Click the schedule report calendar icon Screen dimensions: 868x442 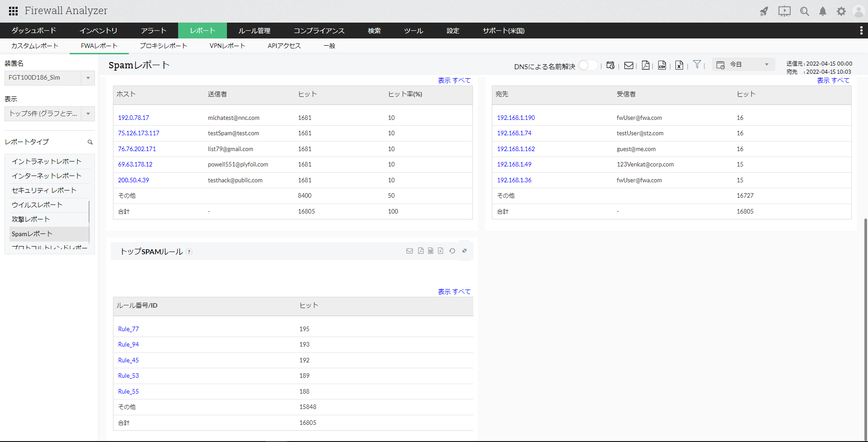[x=610, y=66]
